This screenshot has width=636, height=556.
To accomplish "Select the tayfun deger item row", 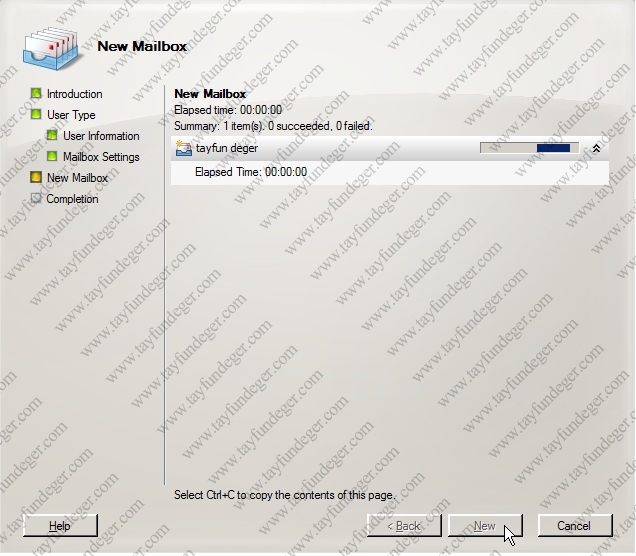I will pos(390,148).
